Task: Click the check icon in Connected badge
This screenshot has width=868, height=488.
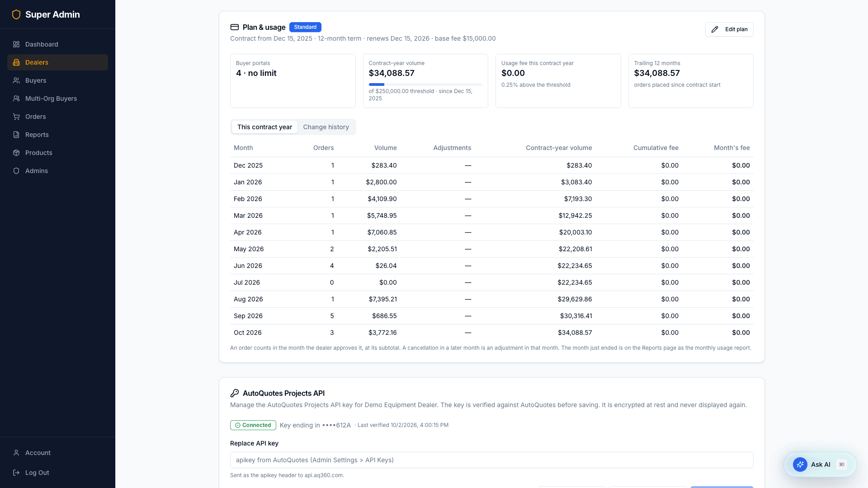Action: (237, 425)
